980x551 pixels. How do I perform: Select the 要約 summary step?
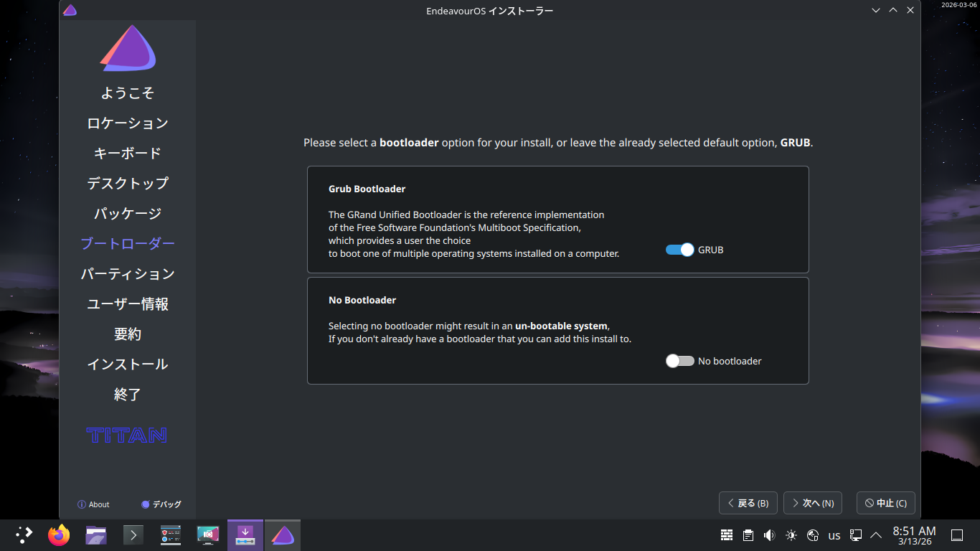click(x=128, y=334)
